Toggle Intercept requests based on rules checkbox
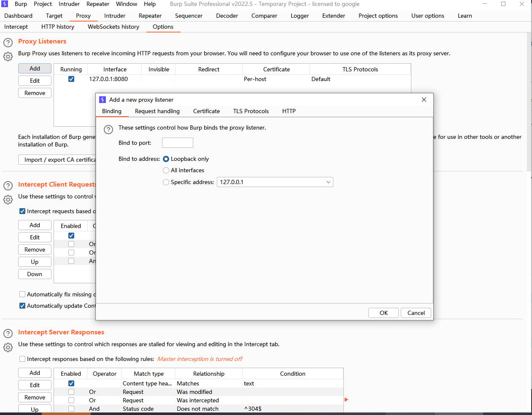 coord(22,211)
